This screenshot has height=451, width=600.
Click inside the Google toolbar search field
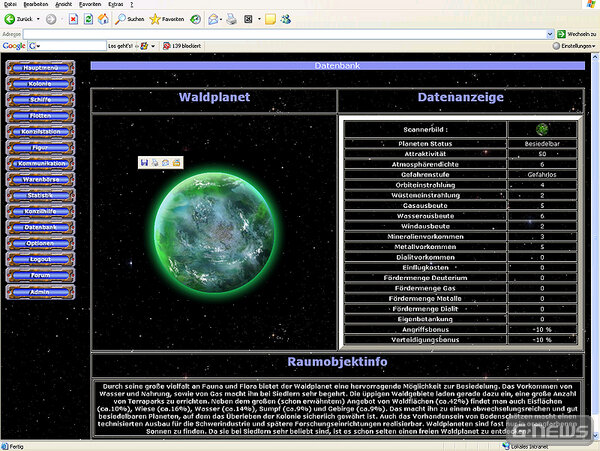(x=73, y=46)
